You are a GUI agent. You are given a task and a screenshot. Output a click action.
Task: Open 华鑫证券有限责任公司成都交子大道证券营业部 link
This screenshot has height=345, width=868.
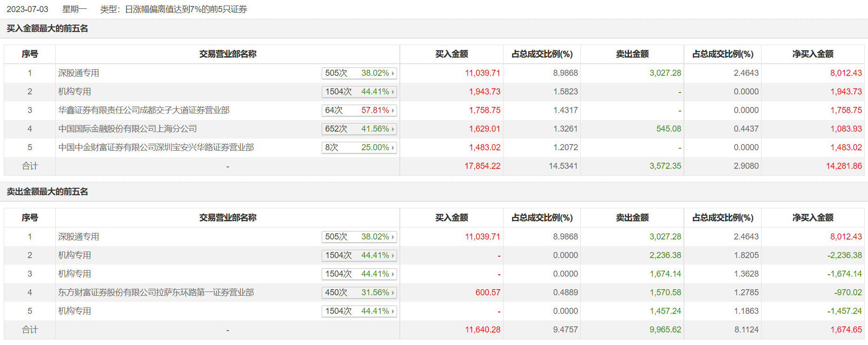(144, 110)
